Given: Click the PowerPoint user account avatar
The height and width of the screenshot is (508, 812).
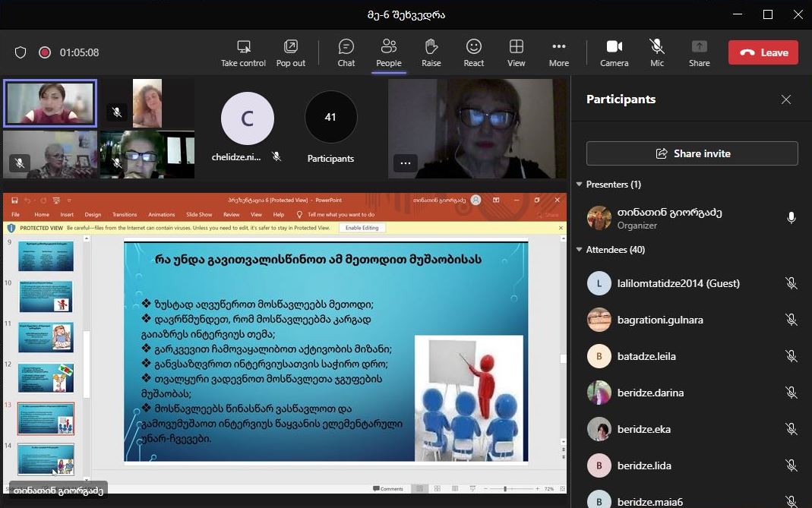Looking at the screenshot, I should click(x=476, y=200).
